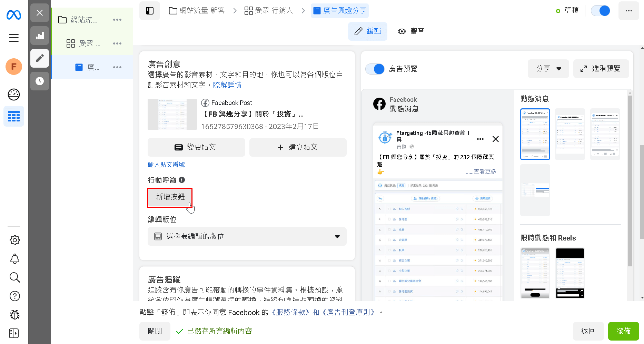The image size is (644, 344).
Task: Open more options for 網站流... campaign
Action: click(x=117, y=20)
